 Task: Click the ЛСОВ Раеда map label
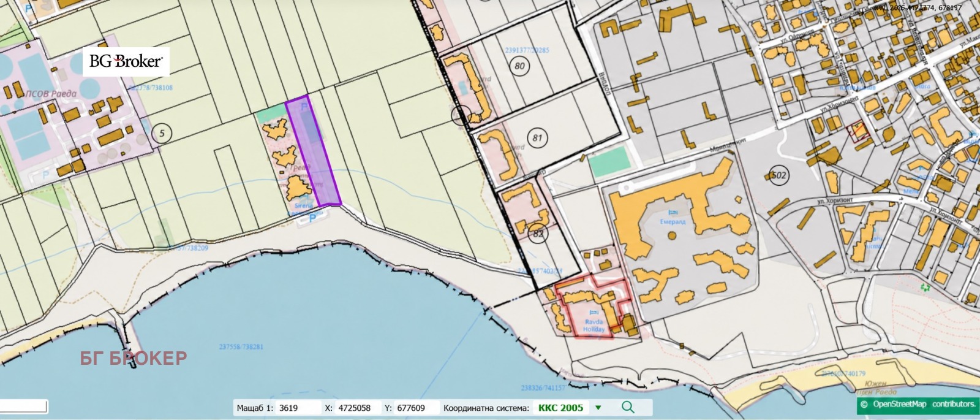tap(51, 94)
